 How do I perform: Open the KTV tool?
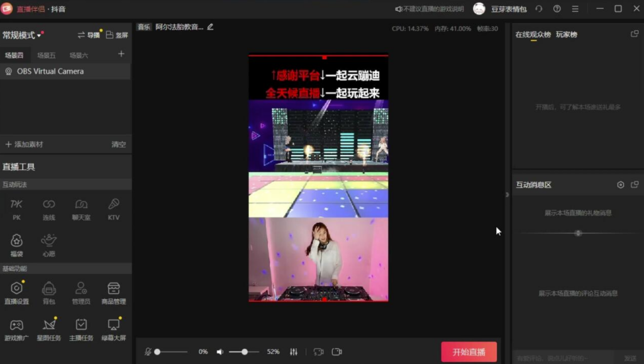114,209
